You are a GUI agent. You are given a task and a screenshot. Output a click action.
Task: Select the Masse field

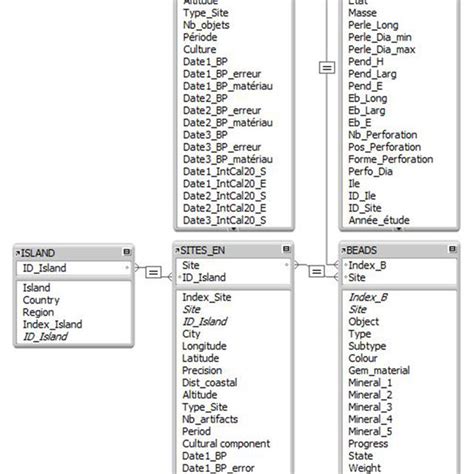(x=362, y=13)
